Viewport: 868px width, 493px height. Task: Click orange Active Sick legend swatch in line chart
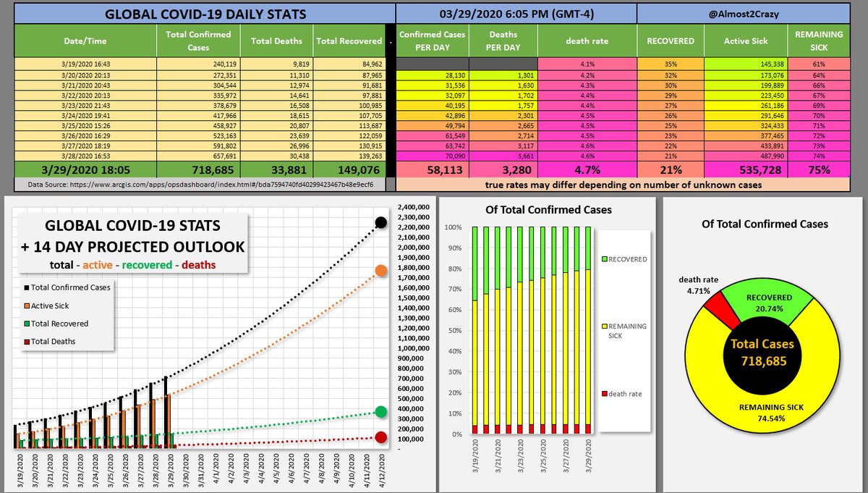pyautogui.click(x=26, y=306)
